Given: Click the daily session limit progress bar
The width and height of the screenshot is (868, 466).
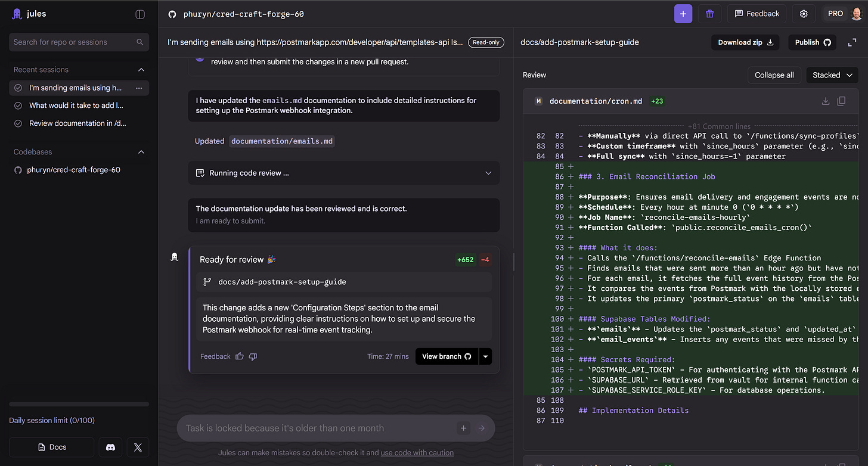Looking at the screenshot, I should 79,404.
